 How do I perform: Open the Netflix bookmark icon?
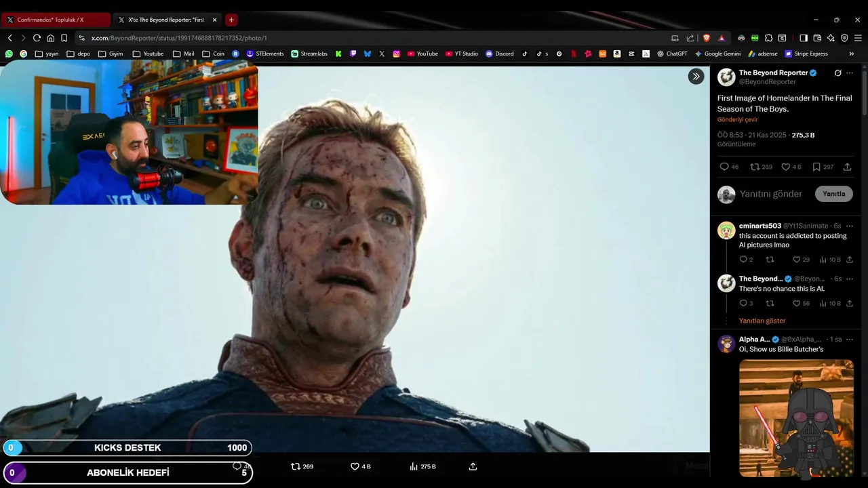574,54
